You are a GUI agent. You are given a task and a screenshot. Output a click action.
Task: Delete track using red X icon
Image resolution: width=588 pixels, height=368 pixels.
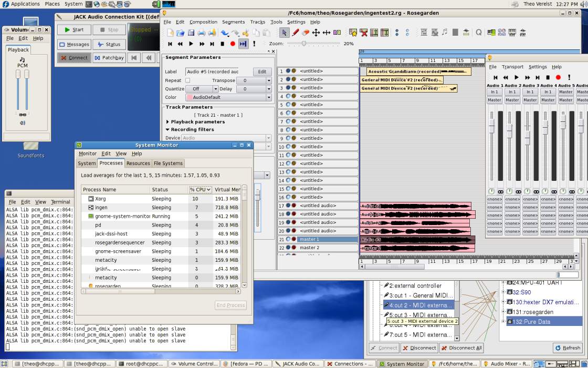pos(363,33)
